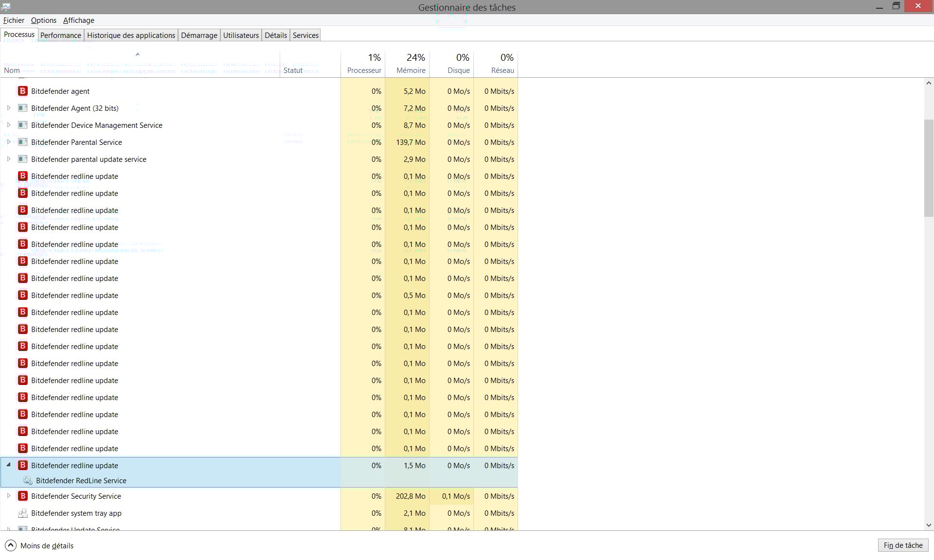
Task: Click the 2,1 Mo memory value
Action: coord(414,513)
